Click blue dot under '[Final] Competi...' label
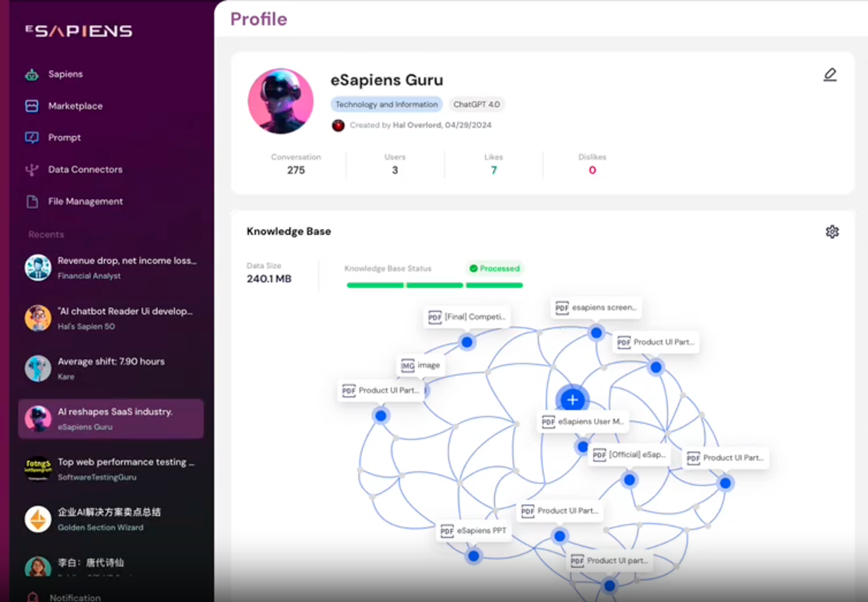Screen dimensions: 868x602 467,342
